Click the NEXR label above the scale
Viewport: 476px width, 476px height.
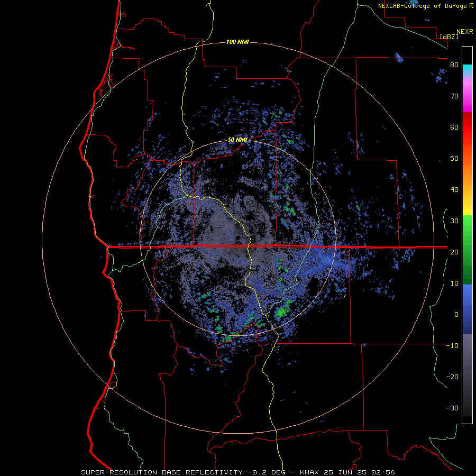click(x=465, y=32)
